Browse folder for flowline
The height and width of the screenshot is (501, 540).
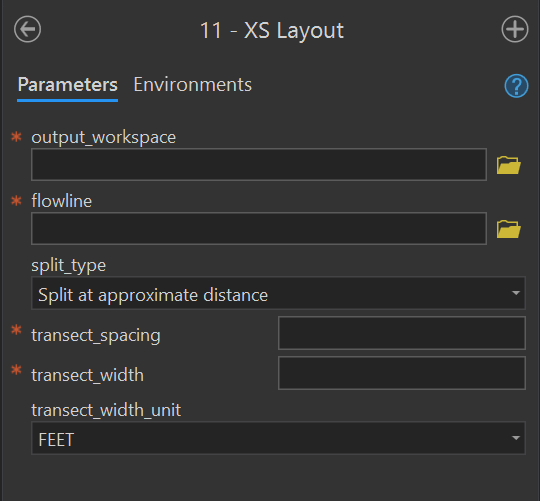(509, 229)
